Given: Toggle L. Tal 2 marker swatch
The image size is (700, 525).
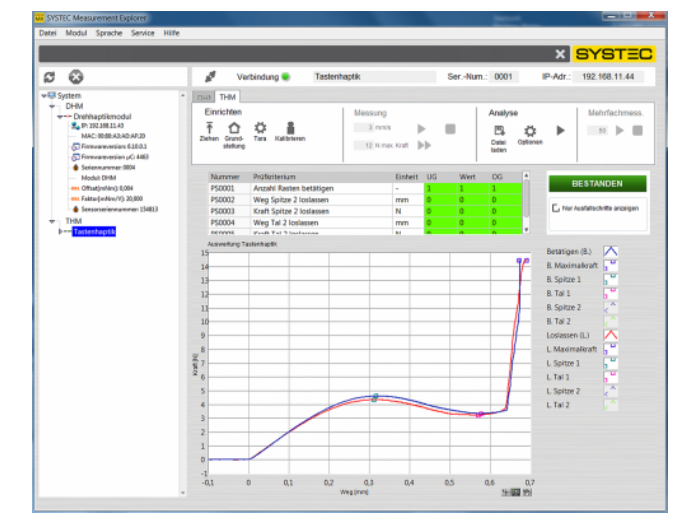Looking at the screenshot, I should click(x=610, y=405).
